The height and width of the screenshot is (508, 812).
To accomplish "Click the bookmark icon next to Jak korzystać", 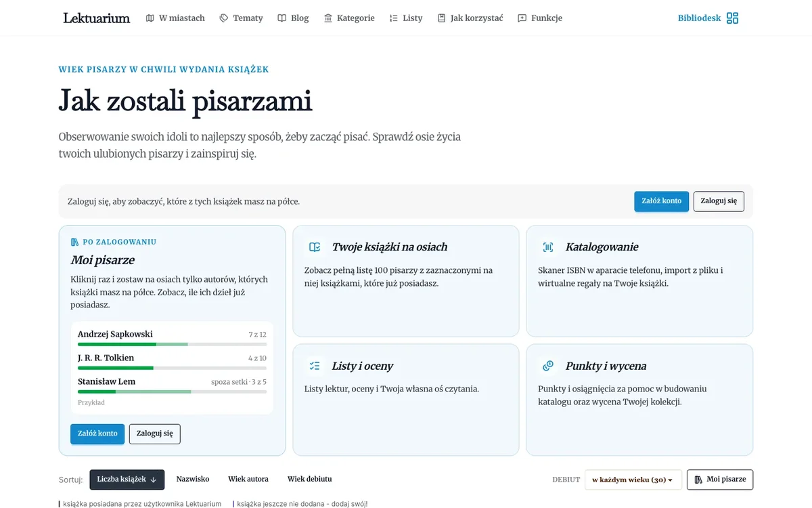I will pyautogui.click(x=442, y=18).
